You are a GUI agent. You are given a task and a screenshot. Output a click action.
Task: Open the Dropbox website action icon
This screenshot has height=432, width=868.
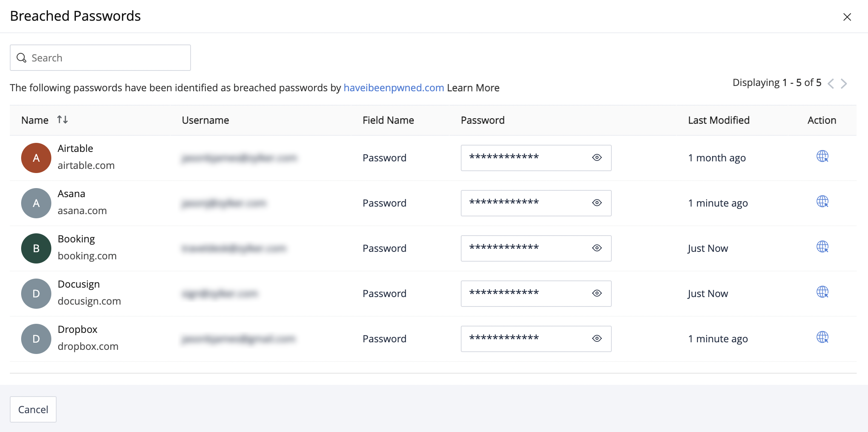coord(822,337)
